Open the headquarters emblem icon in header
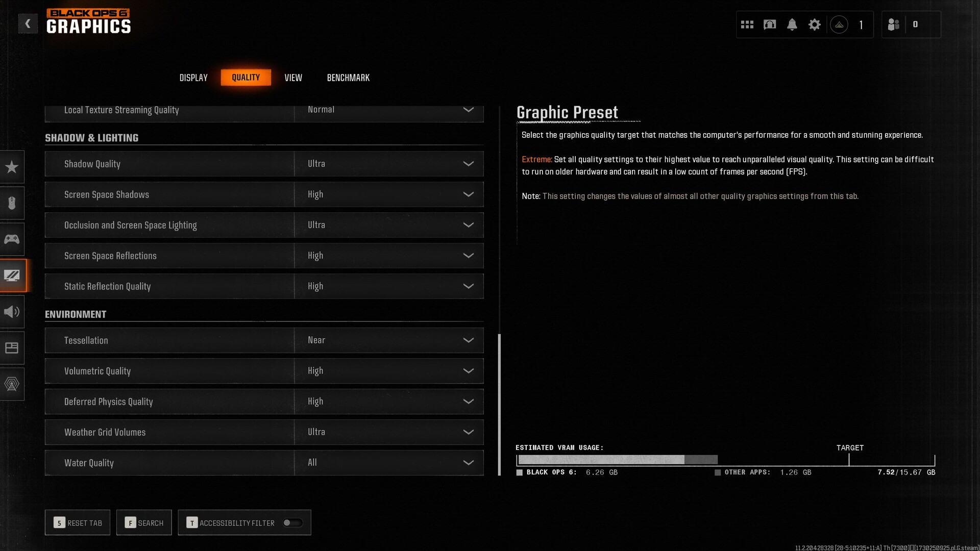This screenshot has height=551, width=980. tap(770, 24)
